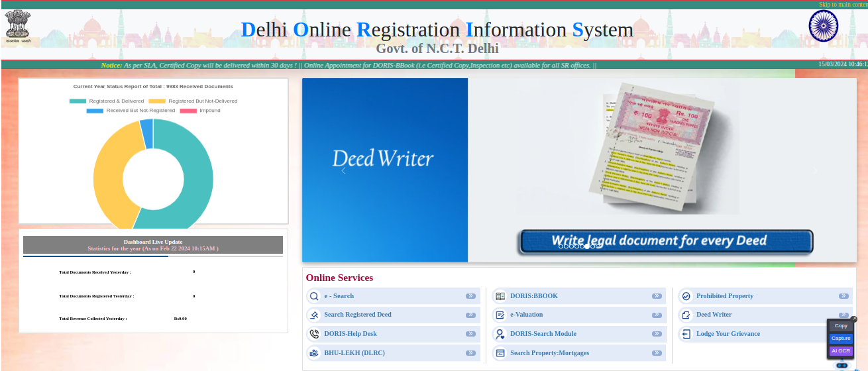Click the double-arrow badge on DORIS-Search Module row

(x=657, y=334)
